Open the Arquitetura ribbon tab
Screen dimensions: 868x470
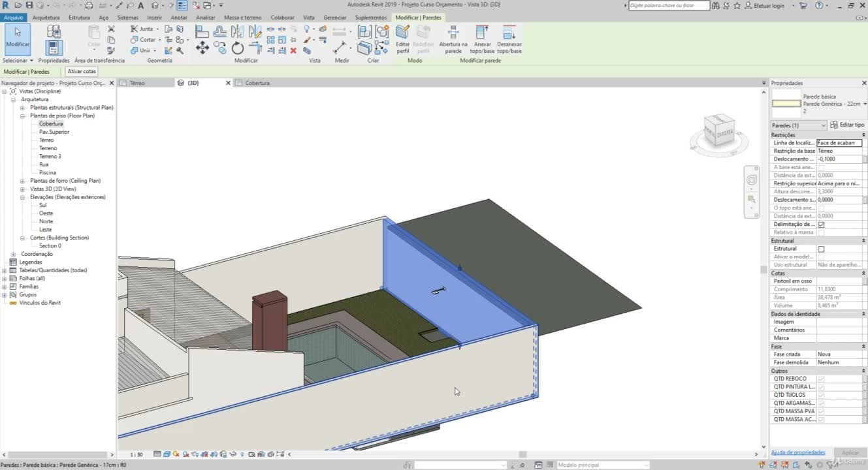click(46, 18)
